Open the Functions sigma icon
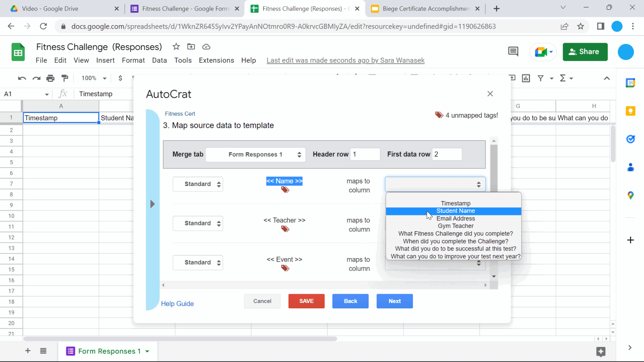Image resolution: width=644 pixels, height=362 pixels. click(564, 78)
